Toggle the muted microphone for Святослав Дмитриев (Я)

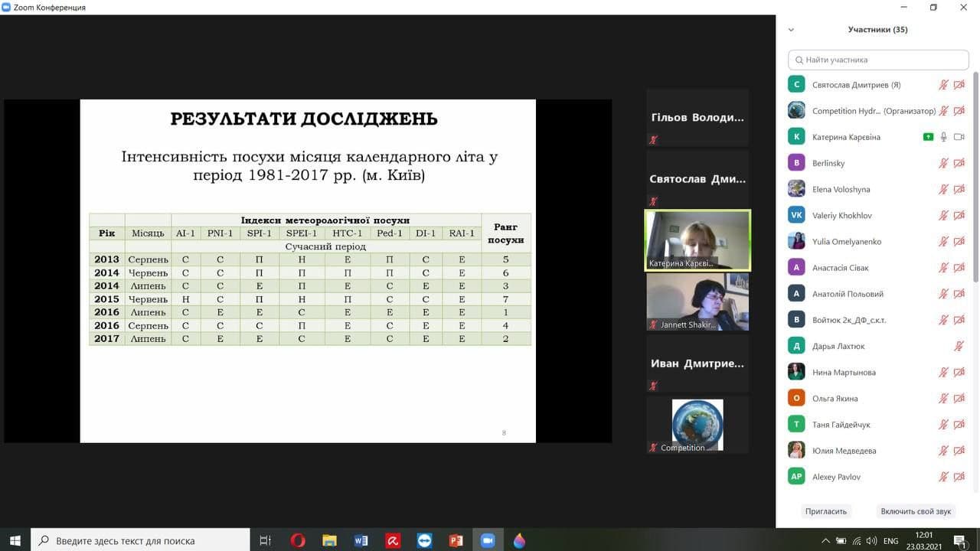pos(944,85)
